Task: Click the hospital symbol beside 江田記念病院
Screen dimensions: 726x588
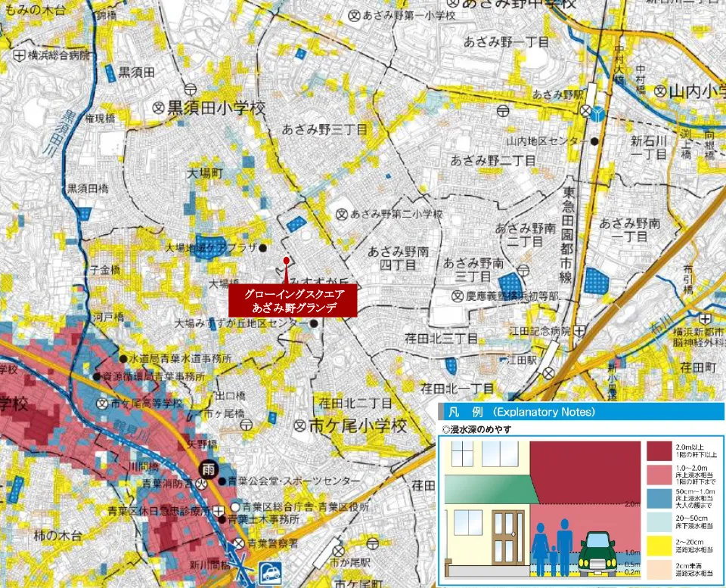Action: coord(579,330)
